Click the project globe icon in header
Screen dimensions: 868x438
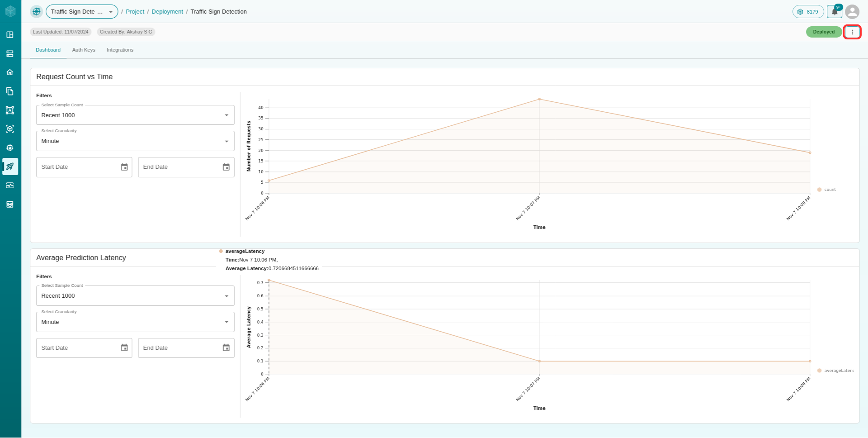(x=37, y=12)
